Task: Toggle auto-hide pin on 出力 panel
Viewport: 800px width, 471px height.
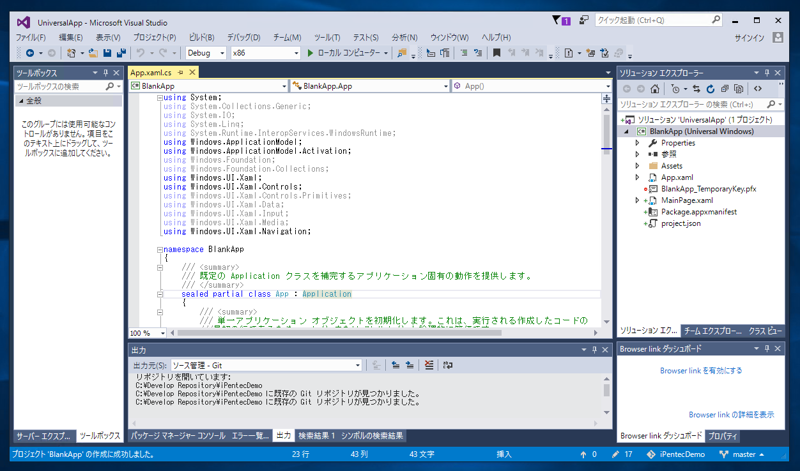Action: click(x=594, y=350)
